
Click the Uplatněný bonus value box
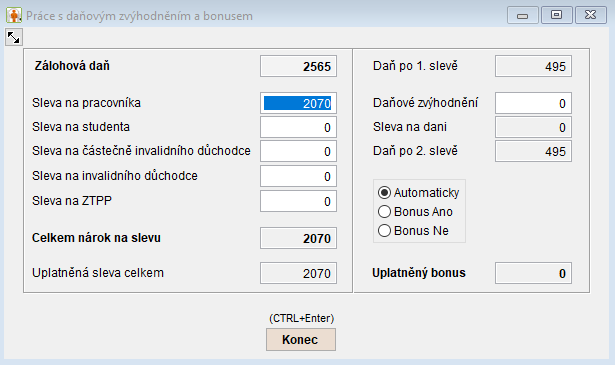[x=533, y=273]
